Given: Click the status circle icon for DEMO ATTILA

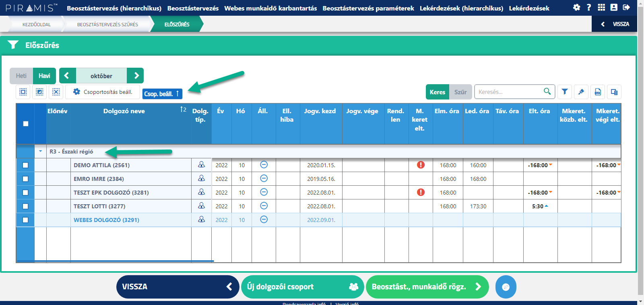Looking at the screenshot, I should click(264, 164).
